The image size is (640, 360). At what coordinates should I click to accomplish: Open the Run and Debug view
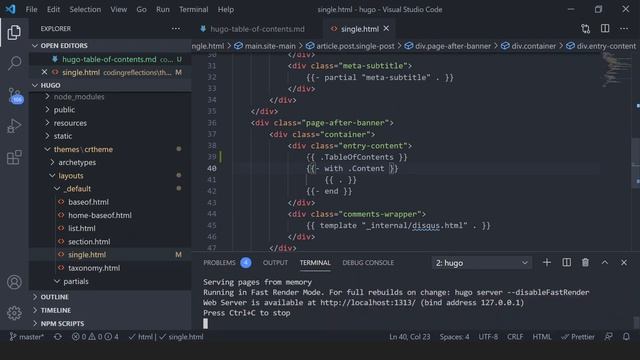pyautogui.click(x=14, y=126)
